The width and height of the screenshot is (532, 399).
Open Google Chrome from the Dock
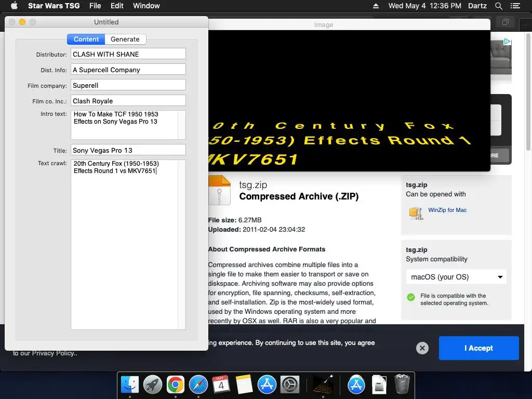point(176,385)
